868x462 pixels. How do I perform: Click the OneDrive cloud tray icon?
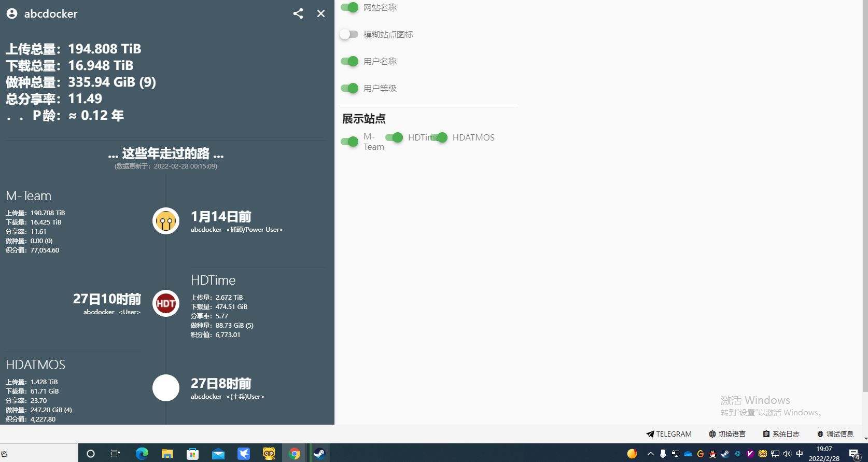(x=688, y=454)
